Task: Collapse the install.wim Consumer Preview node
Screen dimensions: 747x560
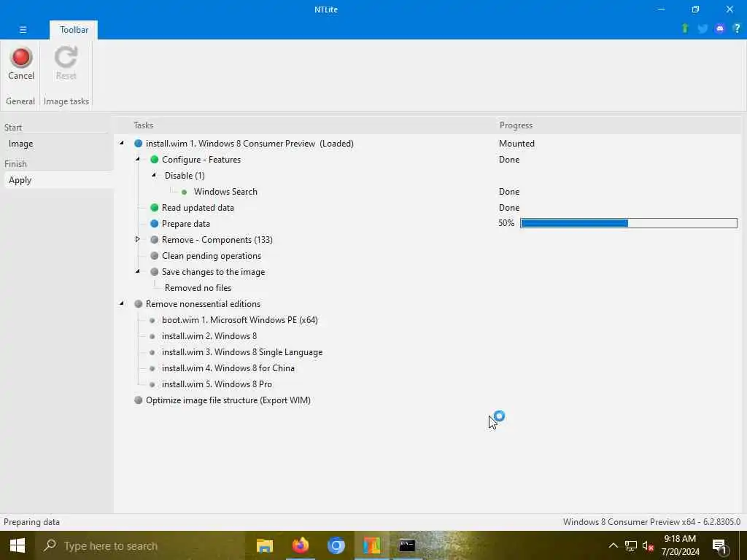Action: pyautogui.click(x=122, y=143)
